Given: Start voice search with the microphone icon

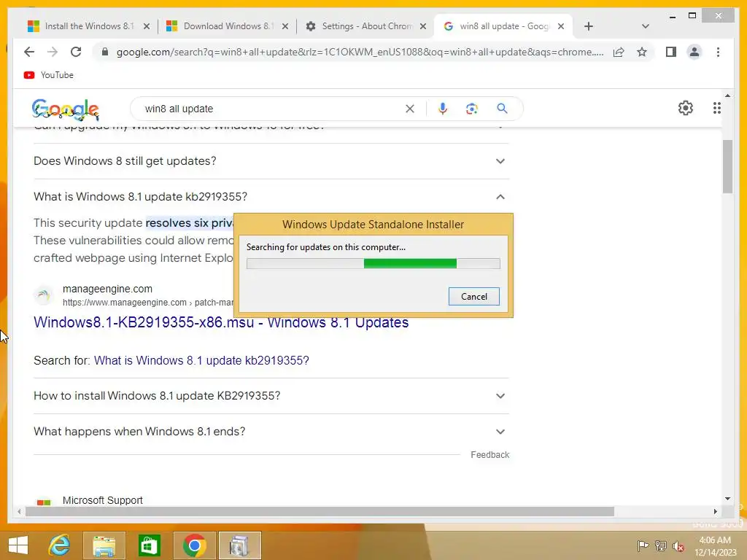Looking at the screenshot, I should [443, 109].
